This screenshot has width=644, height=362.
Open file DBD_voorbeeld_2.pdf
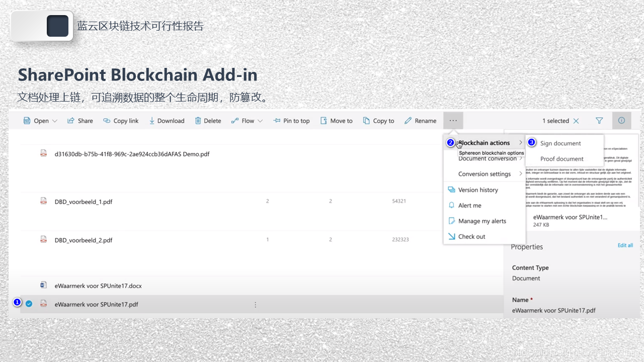(x=84, y=240)
